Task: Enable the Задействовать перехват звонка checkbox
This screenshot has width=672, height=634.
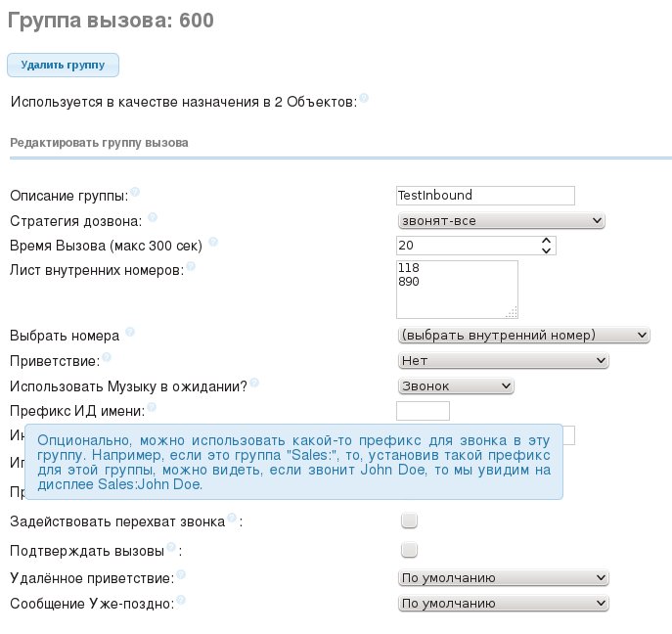Action: (409, 521)
